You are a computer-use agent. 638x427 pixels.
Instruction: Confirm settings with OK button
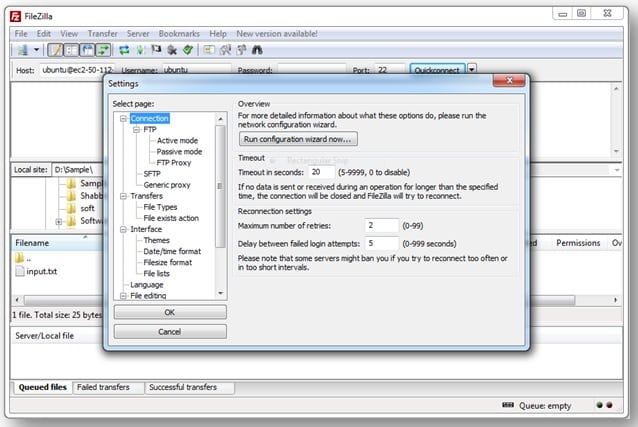point(170,312)
